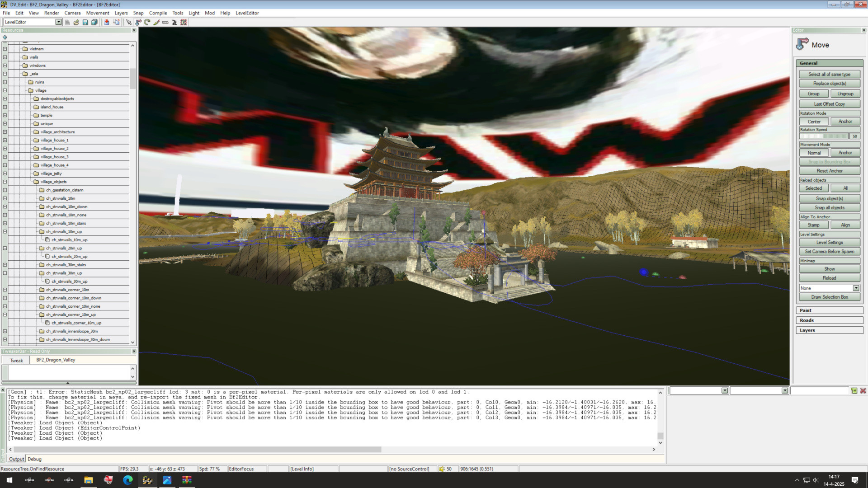868x488 pixels.
Task: Open the measure/ruler tool icon
Action: coord(165,22)
